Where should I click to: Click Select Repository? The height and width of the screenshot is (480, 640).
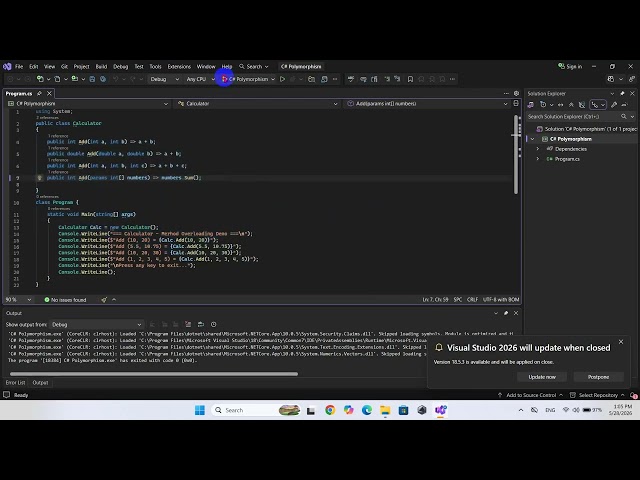click(x=597, y=395)
